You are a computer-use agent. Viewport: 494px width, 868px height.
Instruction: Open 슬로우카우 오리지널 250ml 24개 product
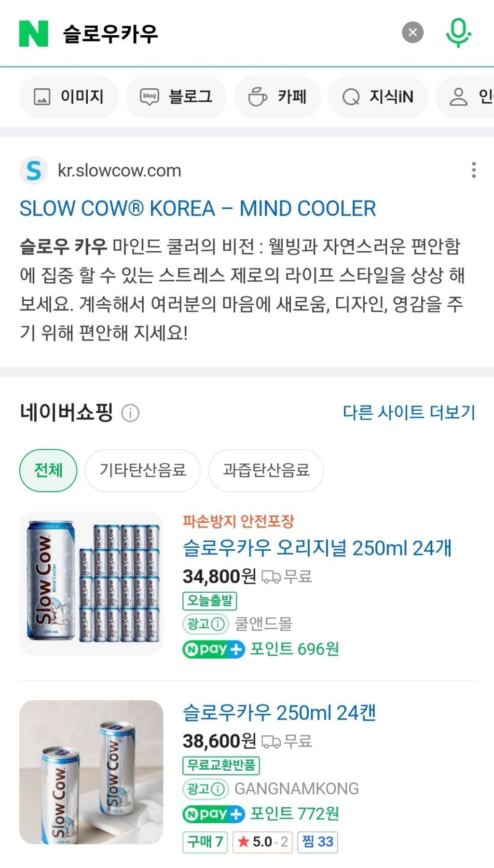[x=317, y=548]
